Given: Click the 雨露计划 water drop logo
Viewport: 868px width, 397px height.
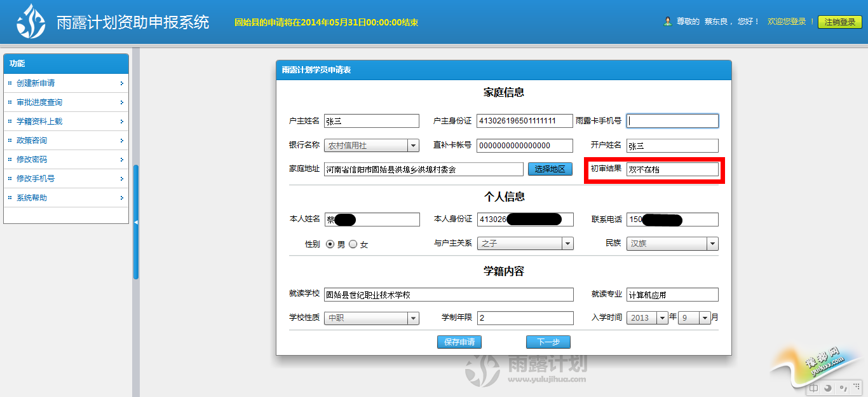Looking at the screenshot, I should coord(31,22).
